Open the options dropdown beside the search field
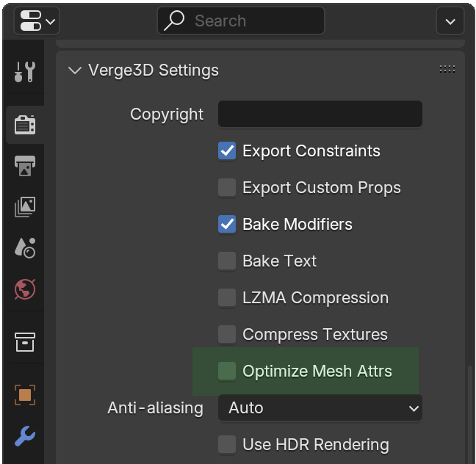 click(x=450, y=21)
